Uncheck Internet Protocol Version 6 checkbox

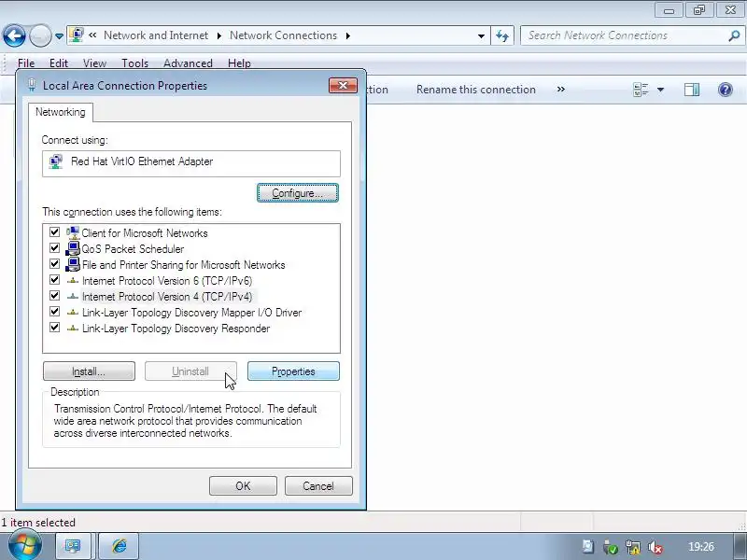[55, 280]
